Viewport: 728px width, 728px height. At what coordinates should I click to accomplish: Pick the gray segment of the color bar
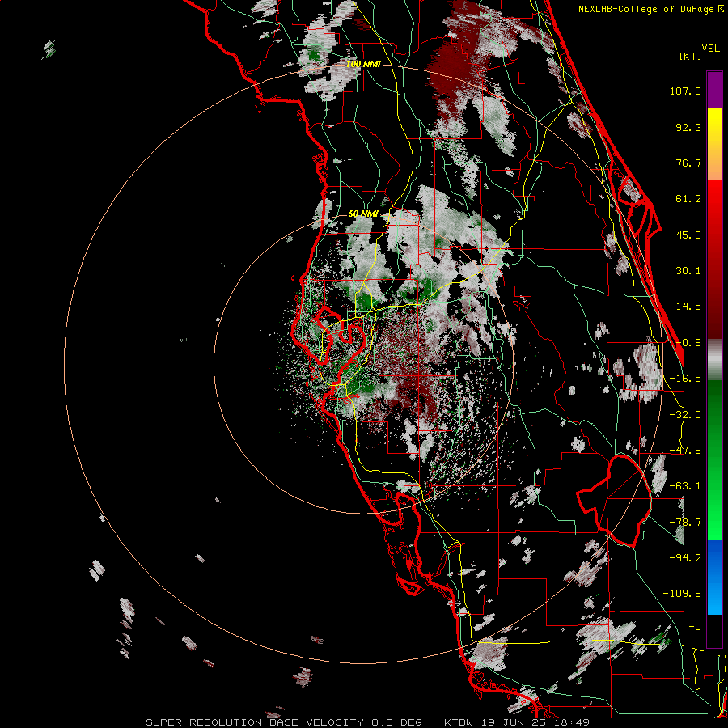pyautogui.click(x=714, y=360)
